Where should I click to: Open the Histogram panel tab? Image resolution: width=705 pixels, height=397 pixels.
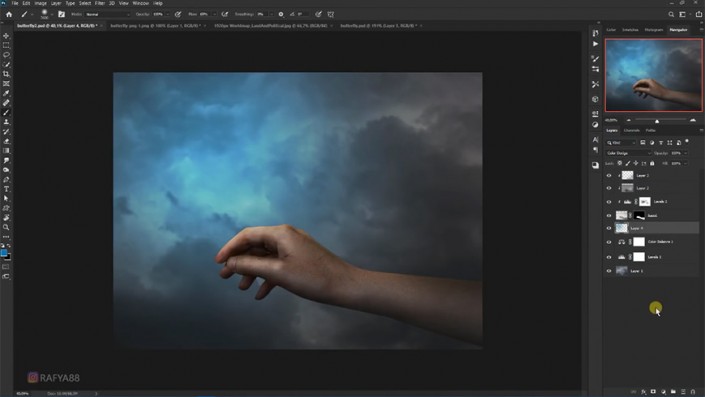(x=653, y=30)
